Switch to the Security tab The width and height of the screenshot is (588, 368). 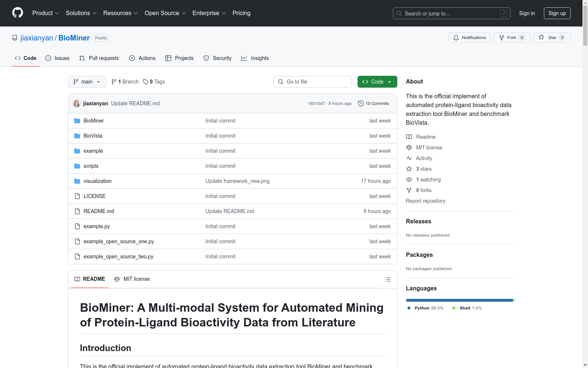(218, 58)
